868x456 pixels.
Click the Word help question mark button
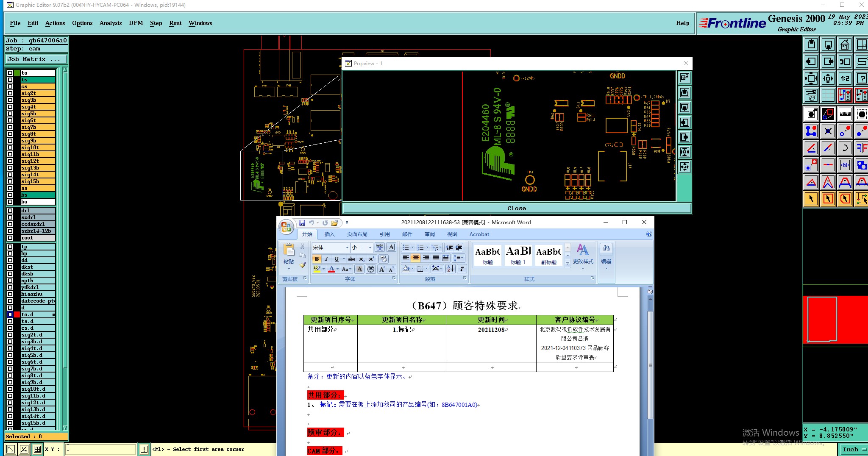coord(649,234)
